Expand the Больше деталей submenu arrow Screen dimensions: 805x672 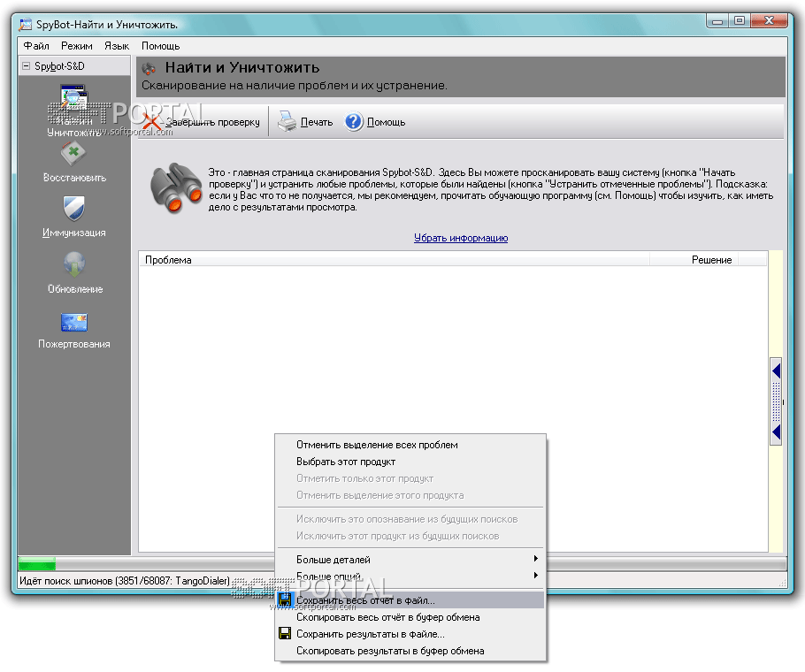535,559
